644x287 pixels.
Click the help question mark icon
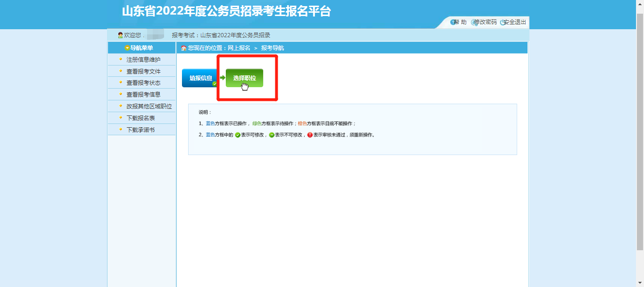click(453, 22)
